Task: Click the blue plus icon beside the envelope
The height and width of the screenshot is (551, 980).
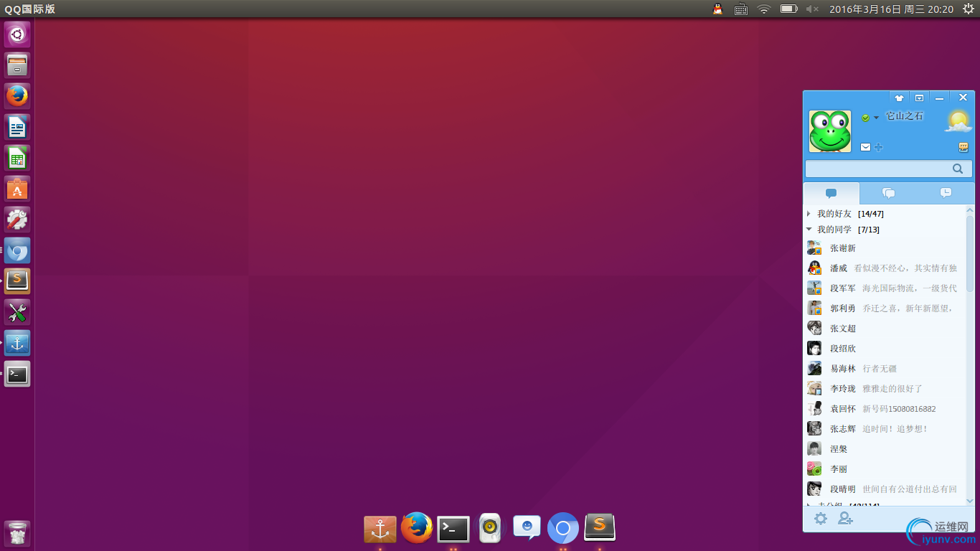Action: click(x=878, y=147)
